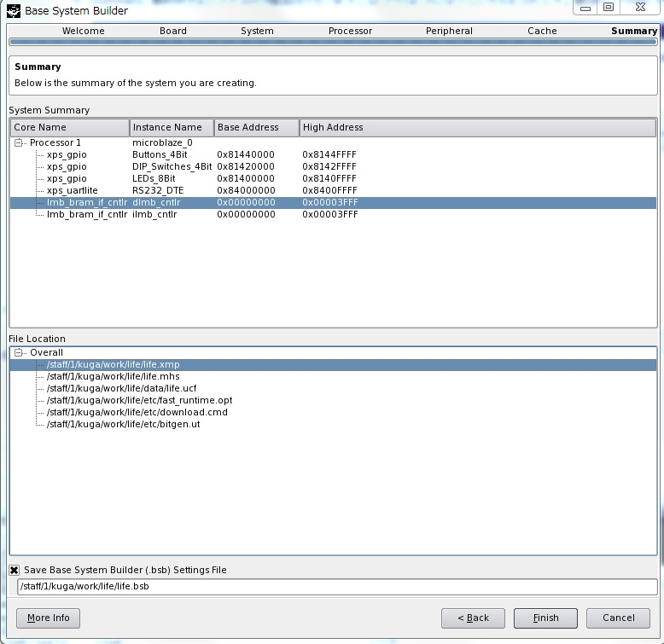This screenshot has width=664, height=644.
Task: Go to the Peripheral step tab
Action: (x=449, y=31)
